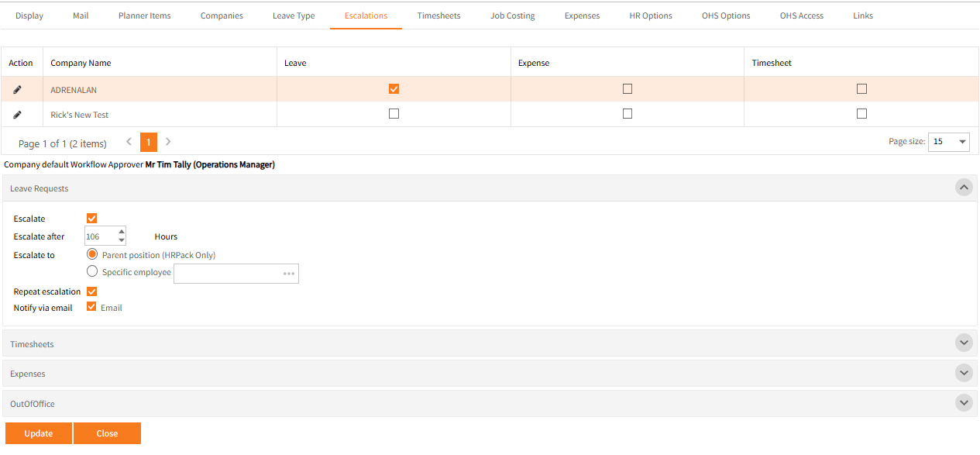Click the Update button
This screenshot has height=455, width=980.
pyautogui.click(x=39, y=433)
